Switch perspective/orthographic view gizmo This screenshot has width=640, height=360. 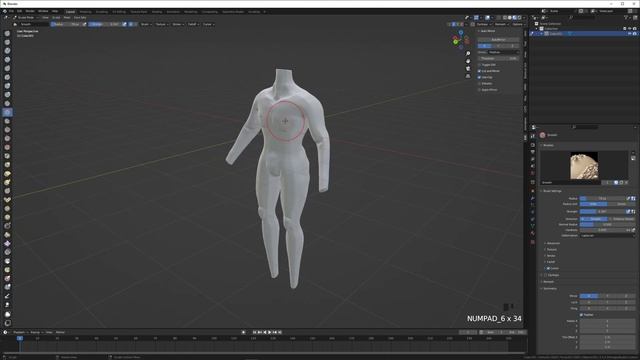[x=468, y=76]
